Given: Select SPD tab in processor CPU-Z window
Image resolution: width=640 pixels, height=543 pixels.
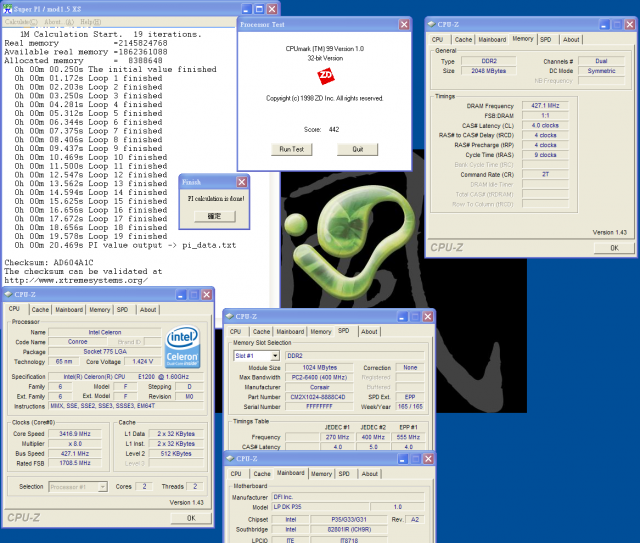Looking at the screenshot, I should click(x=122, y=309).
